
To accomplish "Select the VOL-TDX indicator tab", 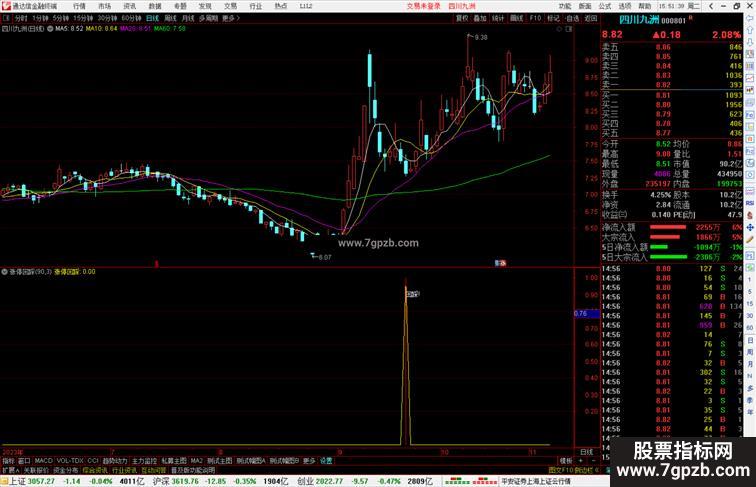I will click(70, 461).
